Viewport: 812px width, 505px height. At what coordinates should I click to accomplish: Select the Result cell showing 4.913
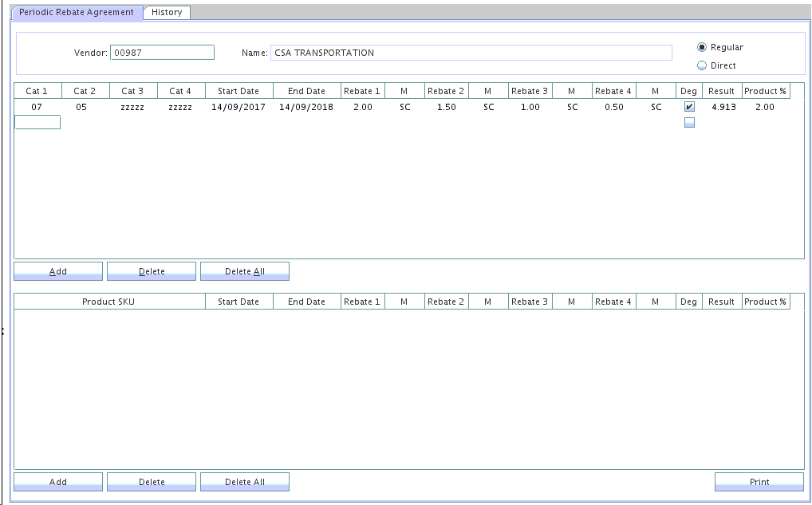723,107
